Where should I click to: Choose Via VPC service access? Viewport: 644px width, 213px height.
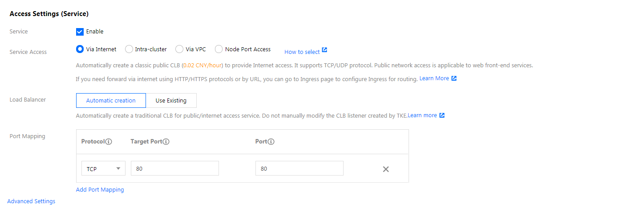pyautogui.click(x=179, y=49)
